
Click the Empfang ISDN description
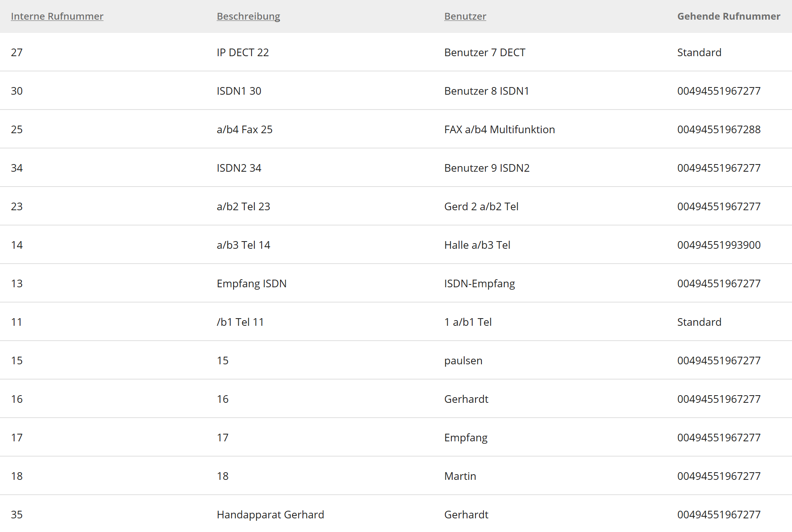click(x=252, y=284)
